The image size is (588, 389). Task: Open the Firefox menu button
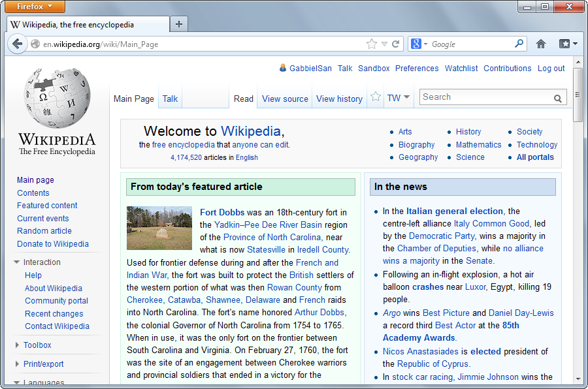pyautogui.click(x=35, y=7)
